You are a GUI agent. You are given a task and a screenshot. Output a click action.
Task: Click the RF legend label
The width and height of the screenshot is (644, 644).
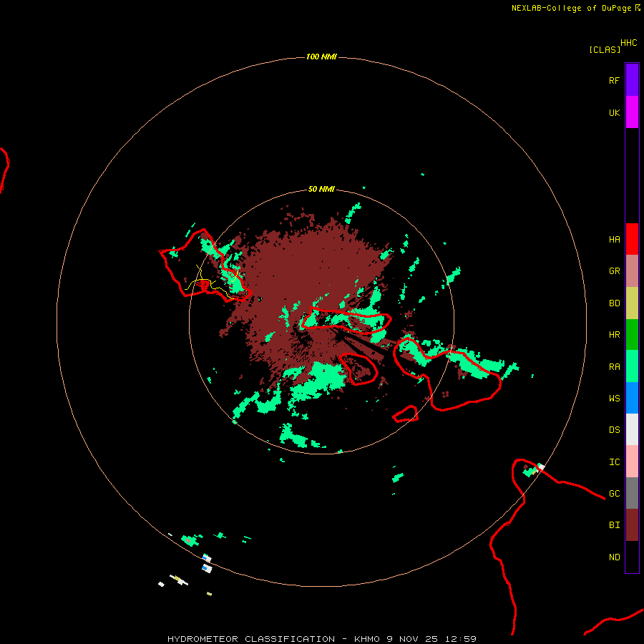pos(614,80)
